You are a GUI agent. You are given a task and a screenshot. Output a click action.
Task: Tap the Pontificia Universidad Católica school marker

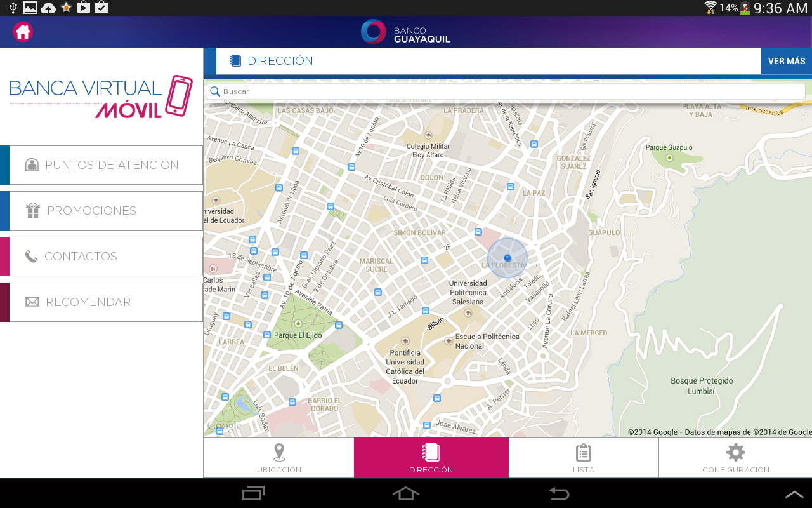pos(405,341)
